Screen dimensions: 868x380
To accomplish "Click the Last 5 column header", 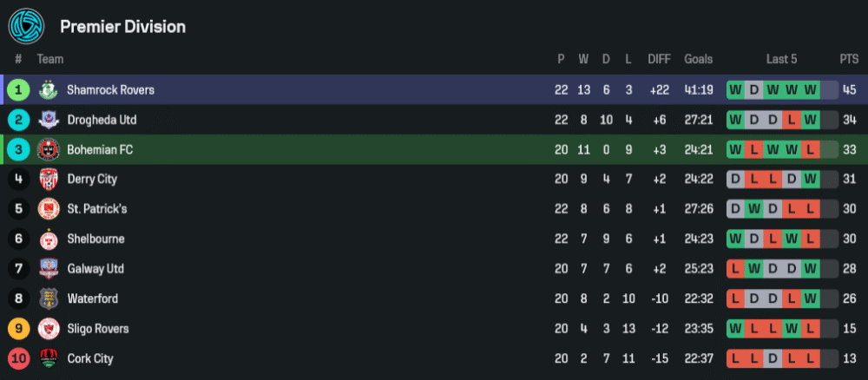I will tap(781, 59).
